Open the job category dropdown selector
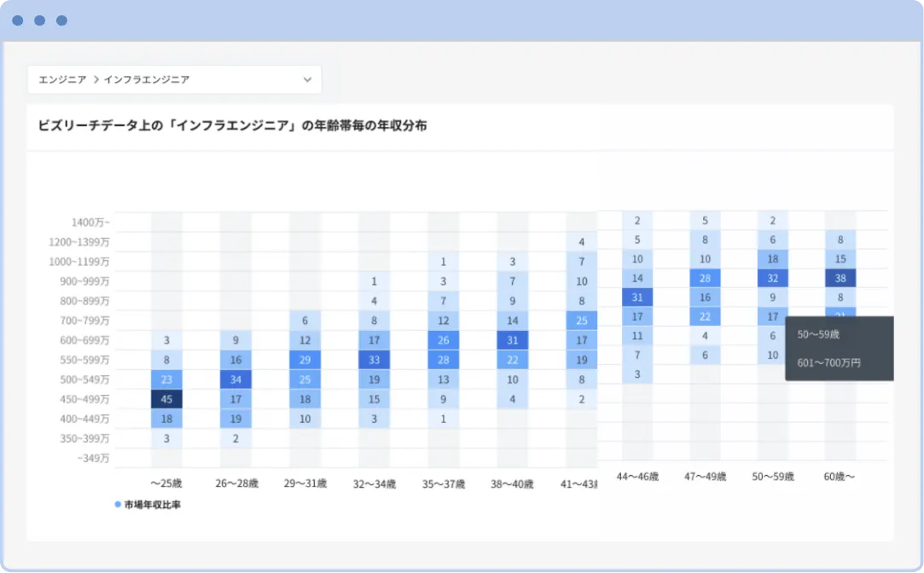 [x=174, y=78]
